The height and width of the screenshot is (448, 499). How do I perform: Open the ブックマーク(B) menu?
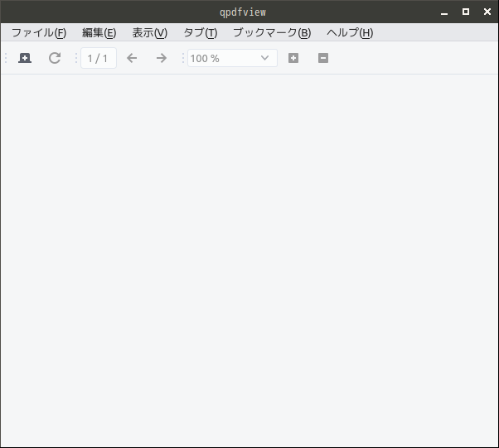[x=272, y=33]
